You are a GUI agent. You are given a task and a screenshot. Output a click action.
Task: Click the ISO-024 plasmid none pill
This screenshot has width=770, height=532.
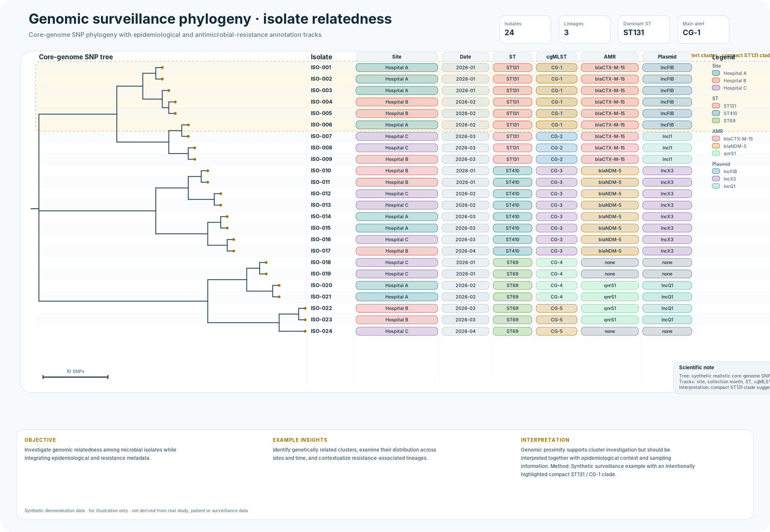tap(667, 331)
